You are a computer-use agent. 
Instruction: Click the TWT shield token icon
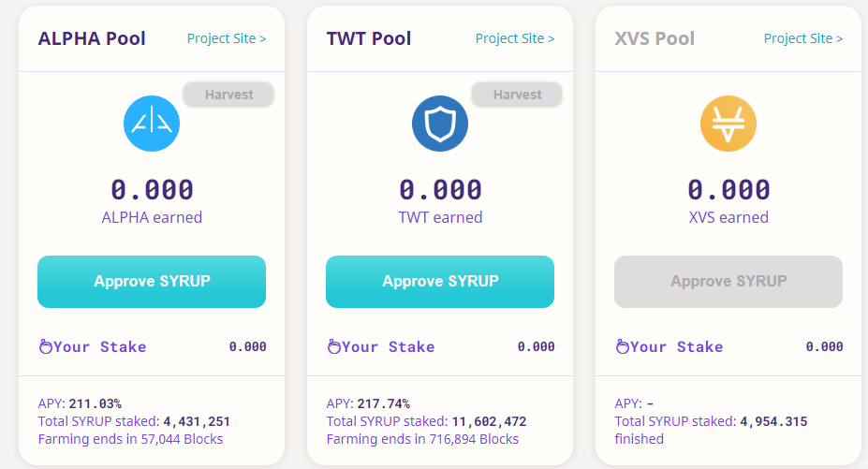click(440, 125)
